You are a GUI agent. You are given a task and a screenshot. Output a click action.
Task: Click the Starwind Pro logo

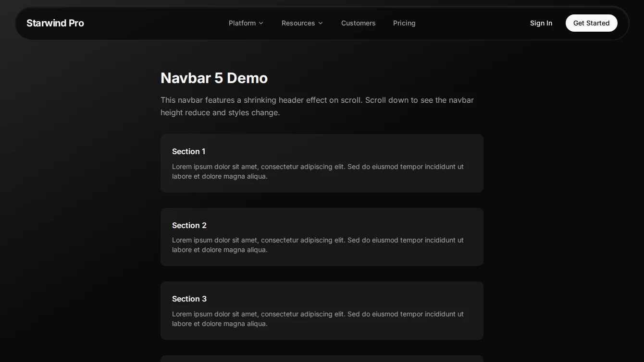pos(55,23)
